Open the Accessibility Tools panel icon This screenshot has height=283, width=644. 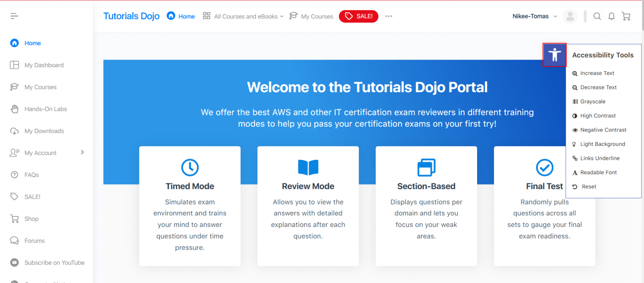click(x=554, y=55)
